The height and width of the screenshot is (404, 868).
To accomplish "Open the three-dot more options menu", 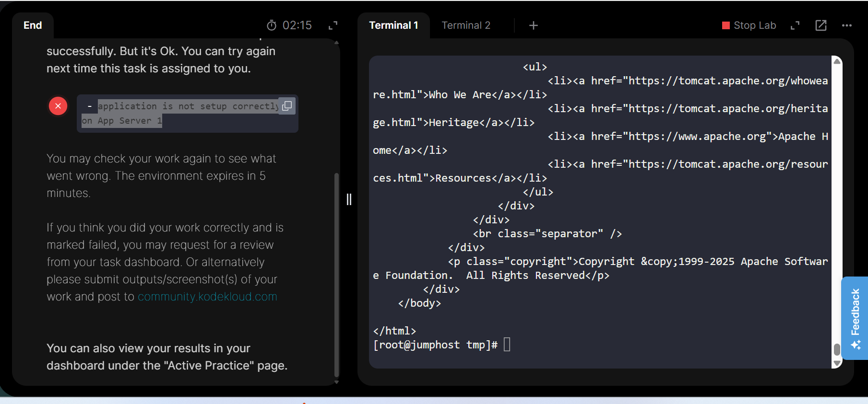I will pos(847,25).
